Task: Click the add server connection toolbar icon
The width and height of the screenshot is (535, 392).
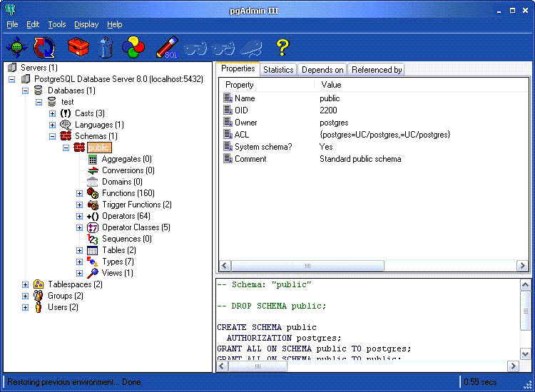Action: tap(17, 48)
